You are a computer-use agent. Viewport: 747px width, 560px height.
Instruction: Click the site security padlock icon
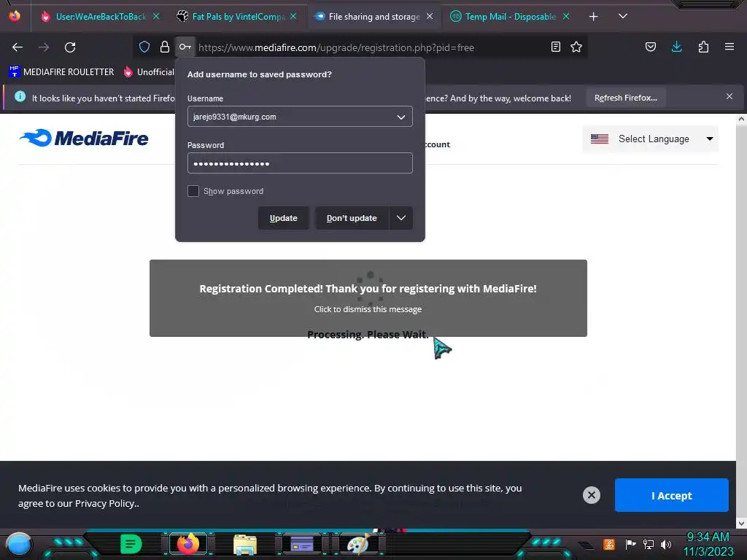pos(165,47)
